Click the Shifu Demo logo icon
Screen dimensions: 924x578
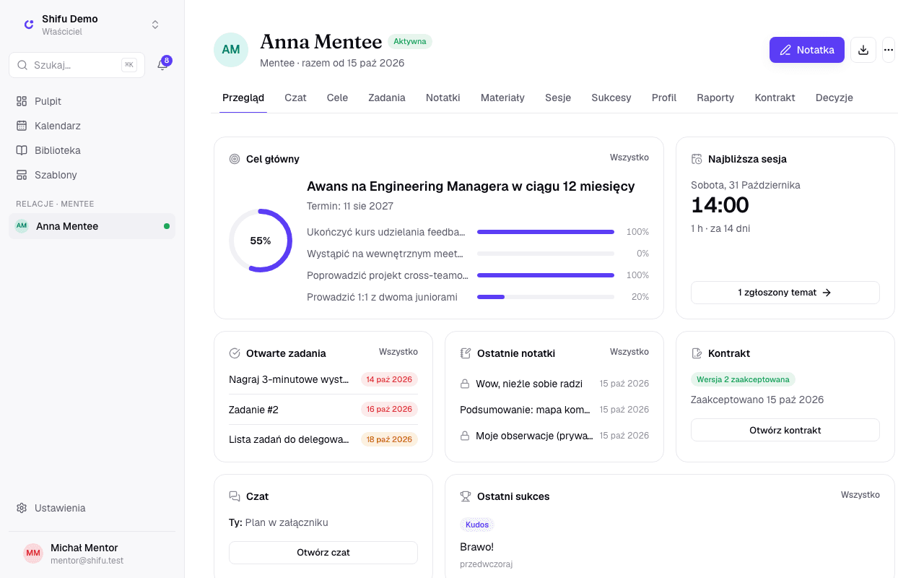pos(29,25)
